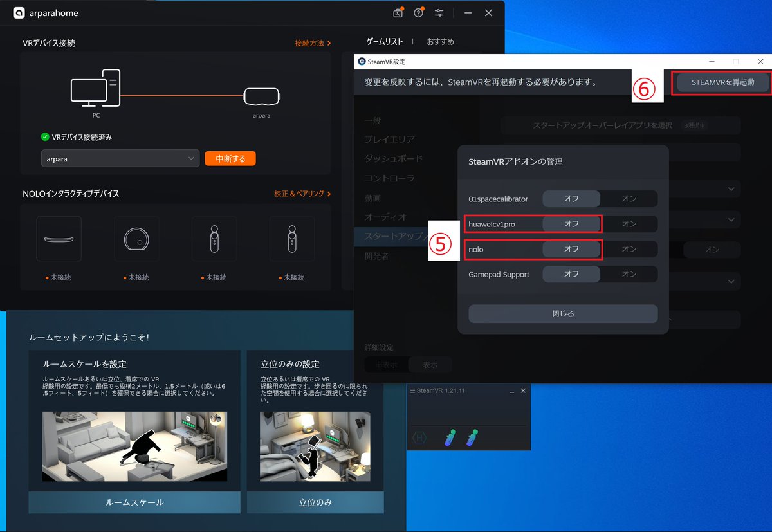Turn off Gamepad Support add-on
This screenshot has width=772, height=532.
[571, 274]
